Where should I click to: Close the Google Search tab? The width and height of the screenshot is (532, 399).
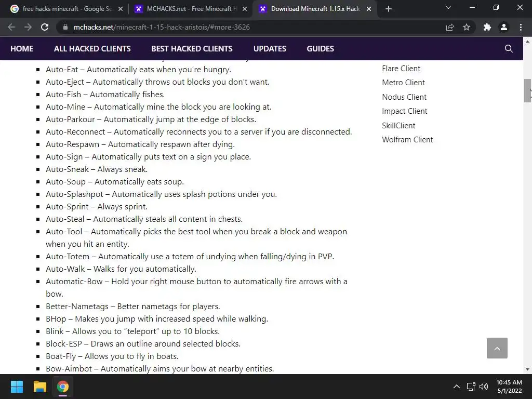[x=121, y=9]
